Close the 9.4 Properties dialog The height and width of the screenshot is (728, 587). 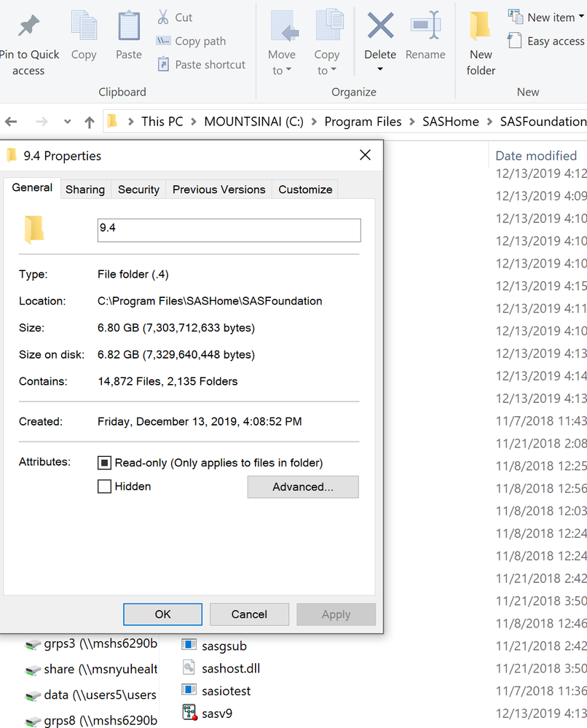[x=365, y=155]
